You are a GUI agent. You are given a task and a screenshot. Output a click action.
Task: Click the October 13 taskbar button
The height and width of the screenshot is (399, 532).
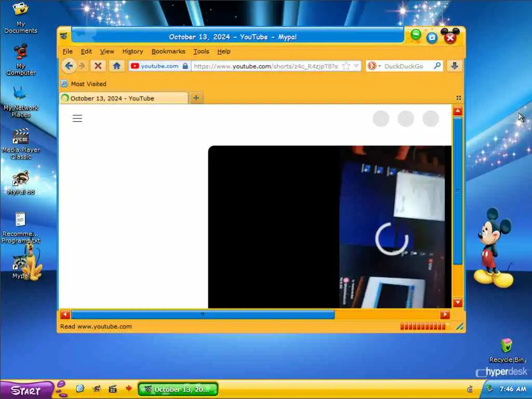tap(178, 389)
